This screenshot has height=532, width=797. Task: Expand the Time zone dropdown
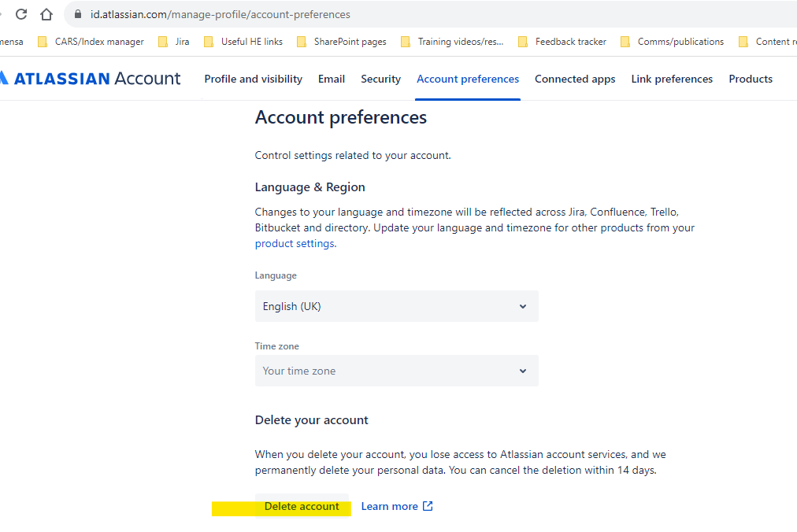(396, 371)
